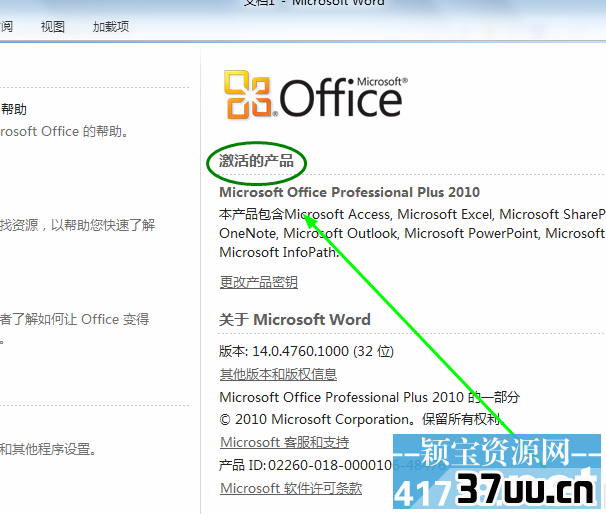Screen dimensions: 606x514
Task: Click the Microsoft Office logo
Action: pyautogui.click(x=316, y=95)
